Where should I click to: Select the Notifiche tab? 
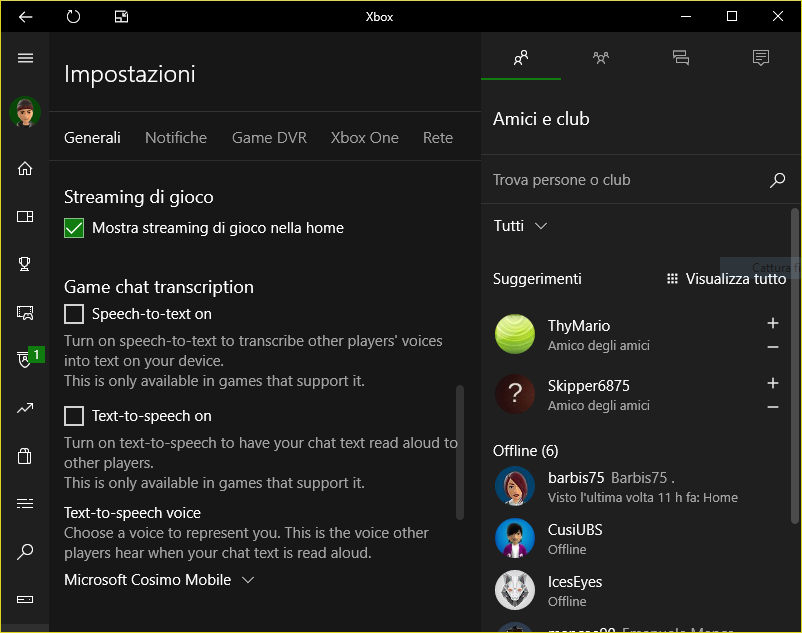point(176,138)
